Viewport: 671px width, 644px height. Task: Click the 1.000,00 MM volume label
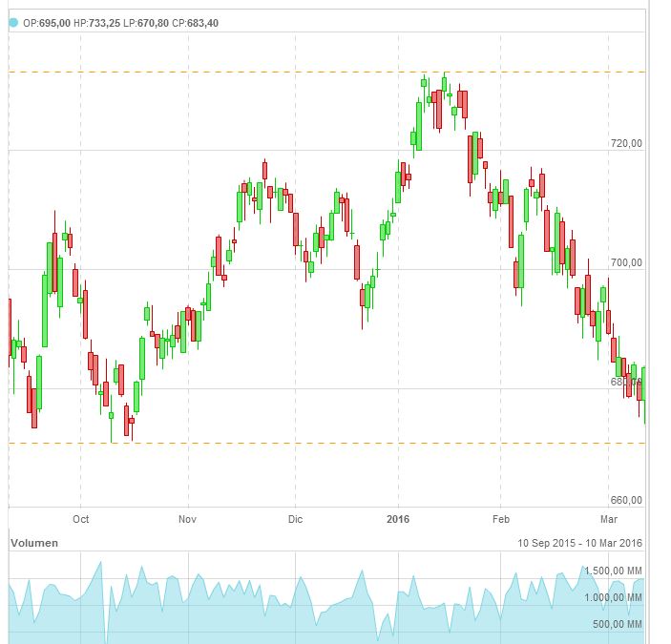pyautogui.click(x=613, y=597)
